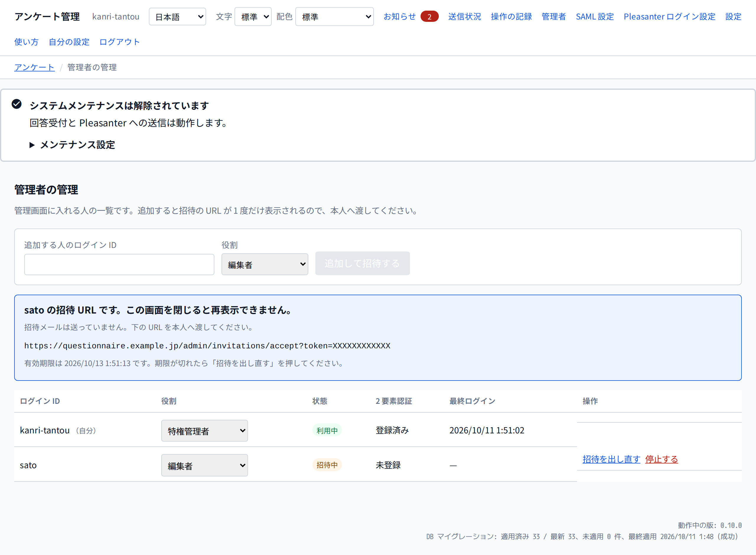The image size is (756, 555).
Task: Click the 未登録 cell for sato
Action: click(x=388, y=465)
